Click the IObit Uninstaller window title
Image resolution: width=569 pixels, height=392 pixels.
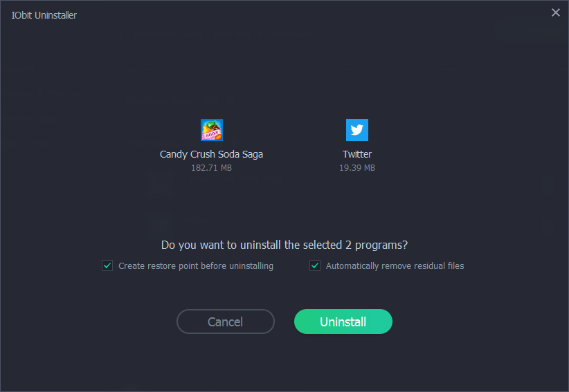[44, 15]
